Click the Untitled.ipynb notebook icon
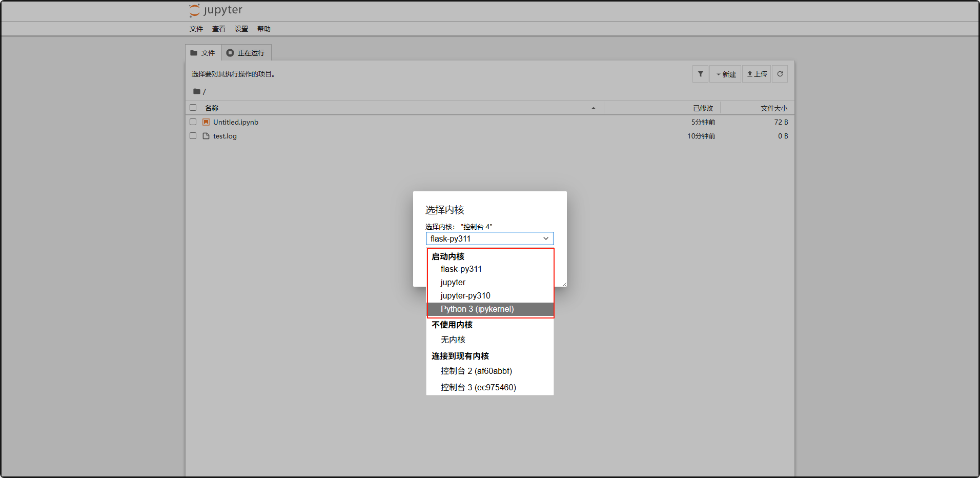Screen dimensions: 980x478 206,122
